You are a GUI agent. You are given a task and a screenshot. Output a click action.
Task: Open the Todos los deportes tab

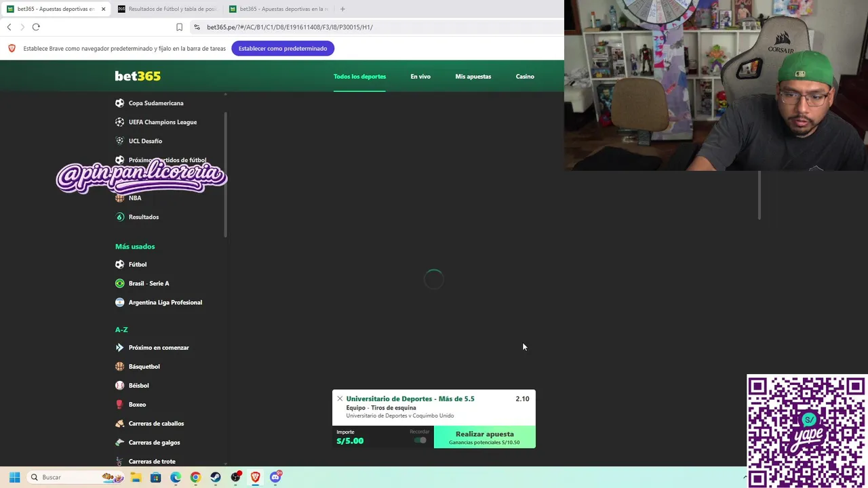(359, 77)
